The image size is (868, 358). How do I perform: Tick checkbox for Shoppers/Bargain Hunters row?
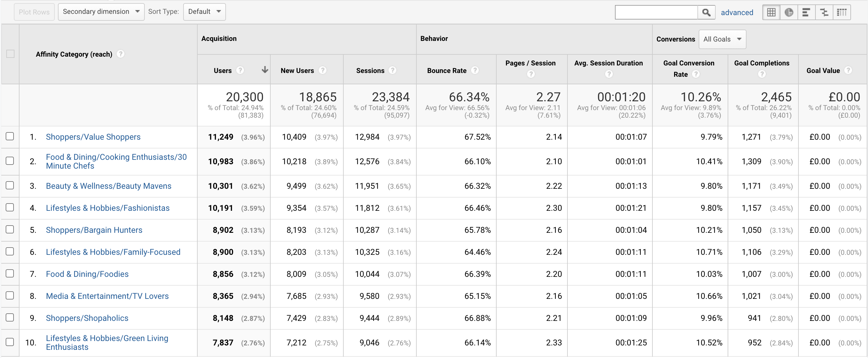tap(10, 230)
